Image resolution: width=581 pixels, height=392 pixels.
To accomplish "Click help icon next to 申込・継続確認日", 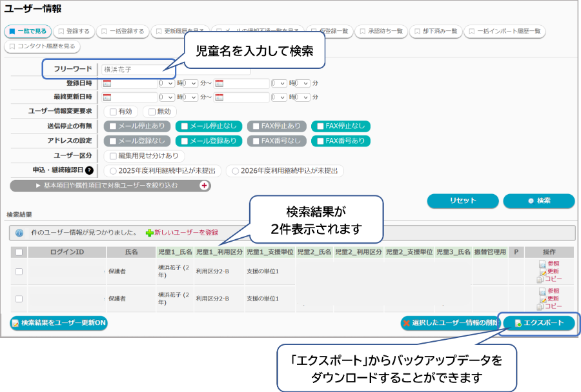I will tap(89, 171).
